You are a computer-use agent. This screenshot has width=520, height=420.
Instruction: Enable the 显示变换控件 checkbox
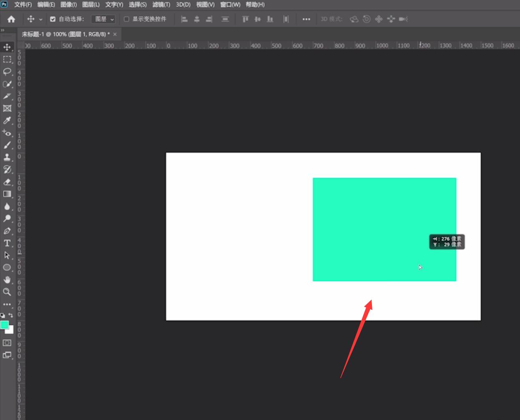126,19
